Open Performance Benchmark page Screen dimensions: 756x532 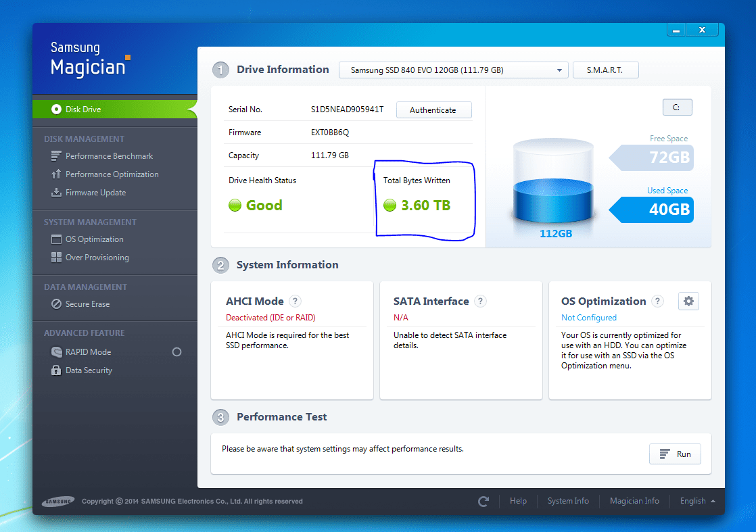tap(109, 156)
